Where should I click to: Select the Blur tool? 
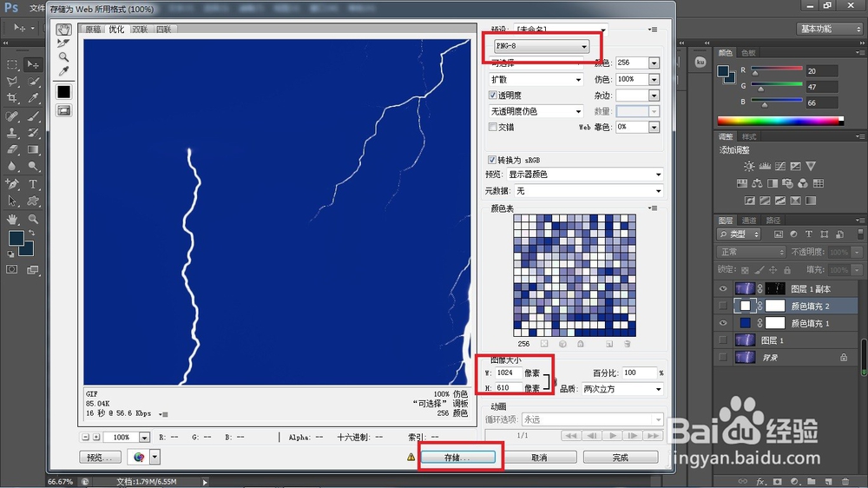pyautogui.click(x=12, y=166)
